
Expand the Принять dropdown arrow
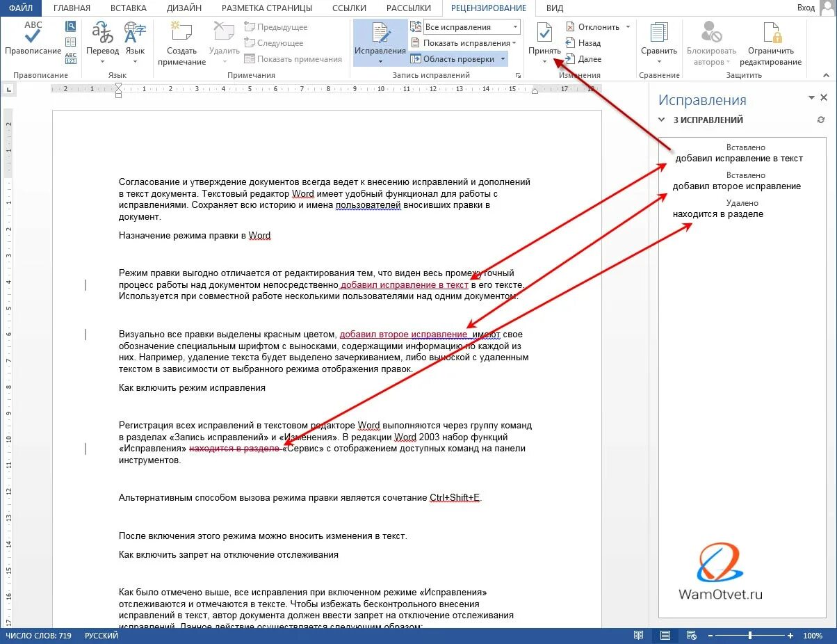click(544, 61)
